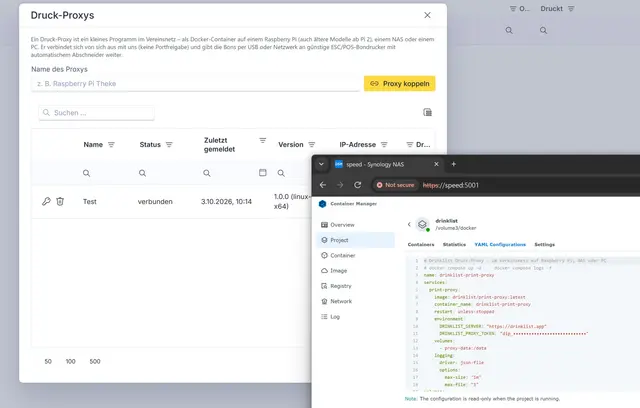Open the Status column filter icon
The height and width of the screenshot is (408, 640).
169,144
